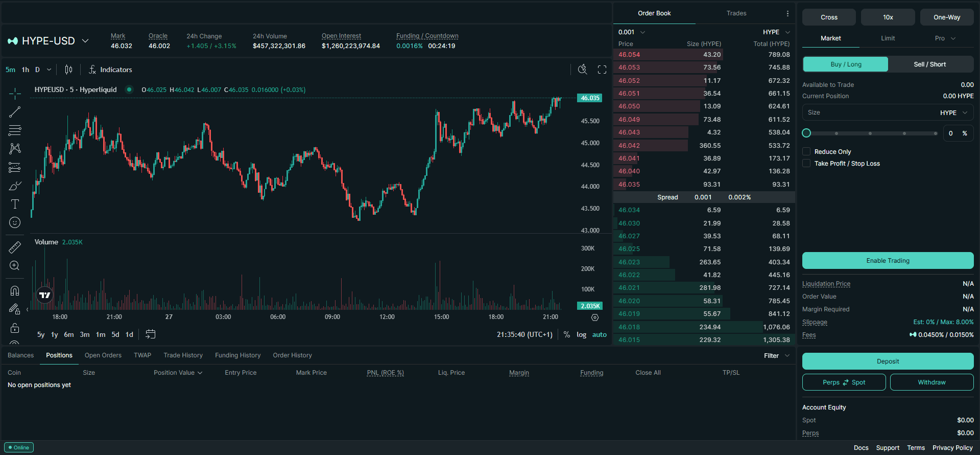Switch to the Trades tab
This screenshot has width=980, height=455.
pos(736,13)
